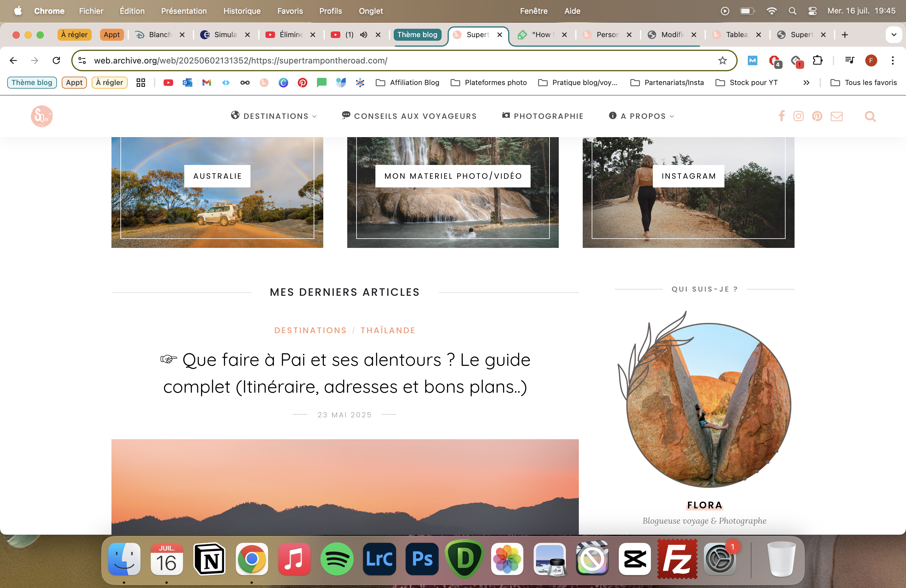Click the envelope contact icon in header
The height and width of the screenshot is (588, 906).
[836, 116]
